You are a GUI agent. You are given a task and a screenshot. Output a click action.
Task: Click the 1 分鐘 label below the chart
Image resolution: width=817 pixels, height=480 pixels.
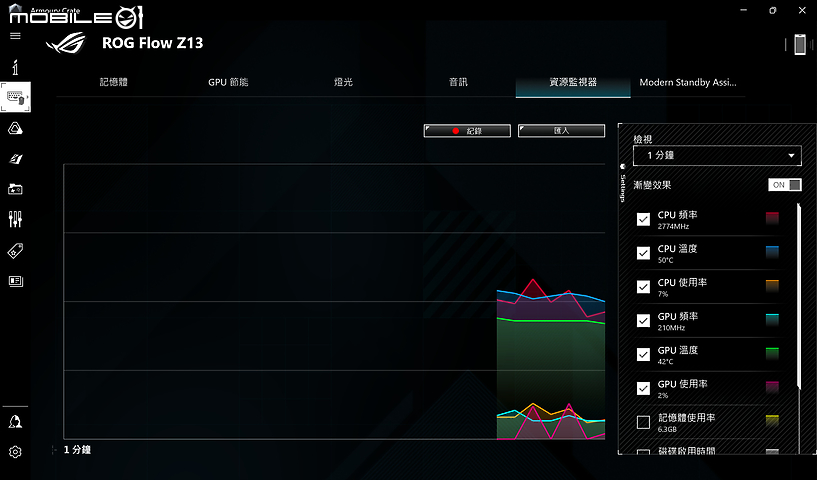click(x=77, y=450)
